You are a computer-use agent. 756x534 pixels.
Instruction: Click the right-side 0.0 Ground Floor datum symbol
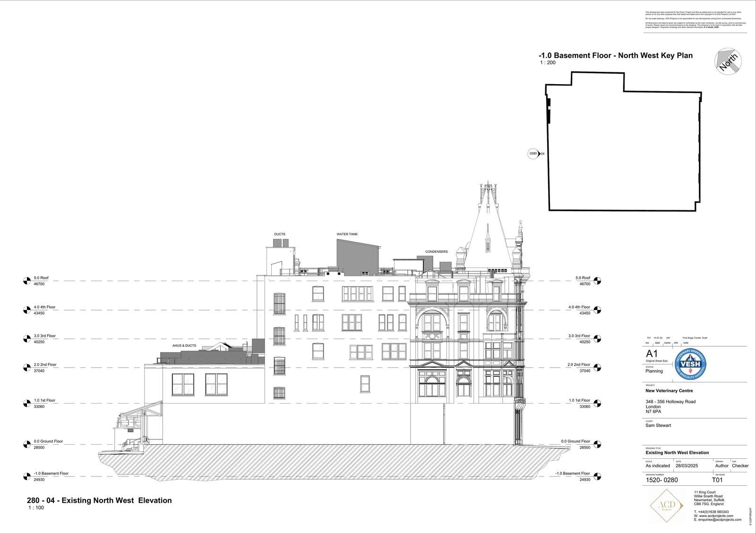597,444
